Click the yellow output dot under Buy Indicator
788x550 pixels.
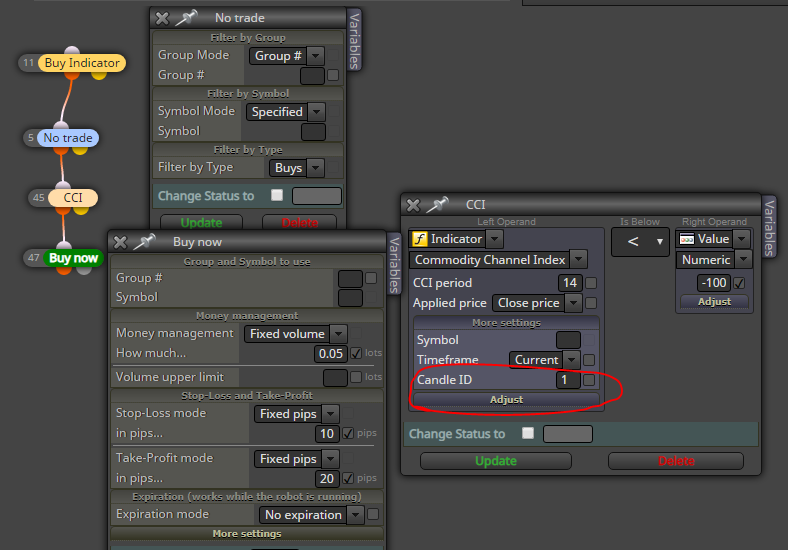click(99, 75)
